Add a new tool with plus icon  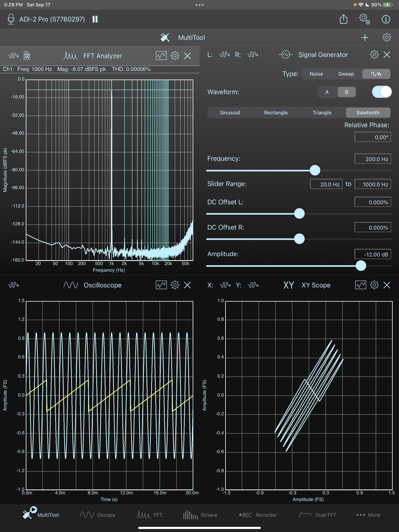coord(365,37)
